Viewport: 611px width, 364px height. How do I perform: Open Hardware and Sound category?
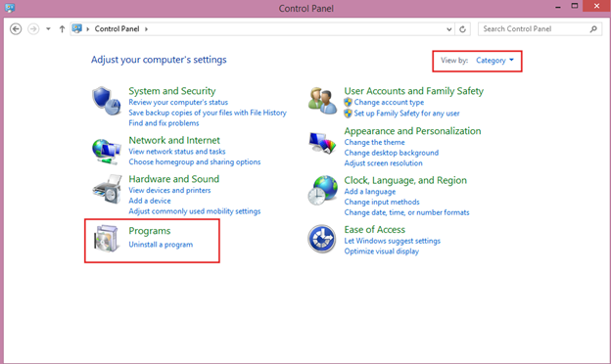173,179
